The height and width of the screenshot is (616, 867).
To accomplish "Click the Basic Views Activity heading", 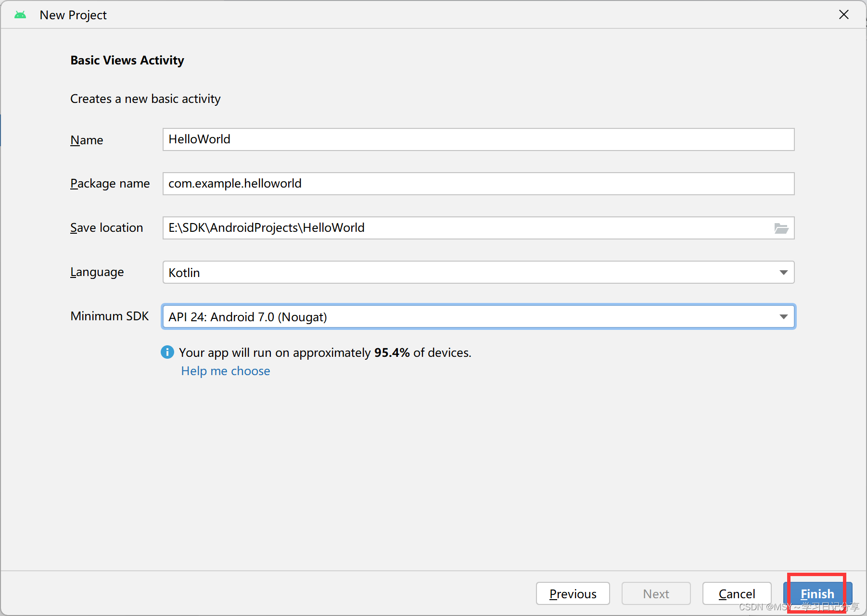I will tap(127, 60).
